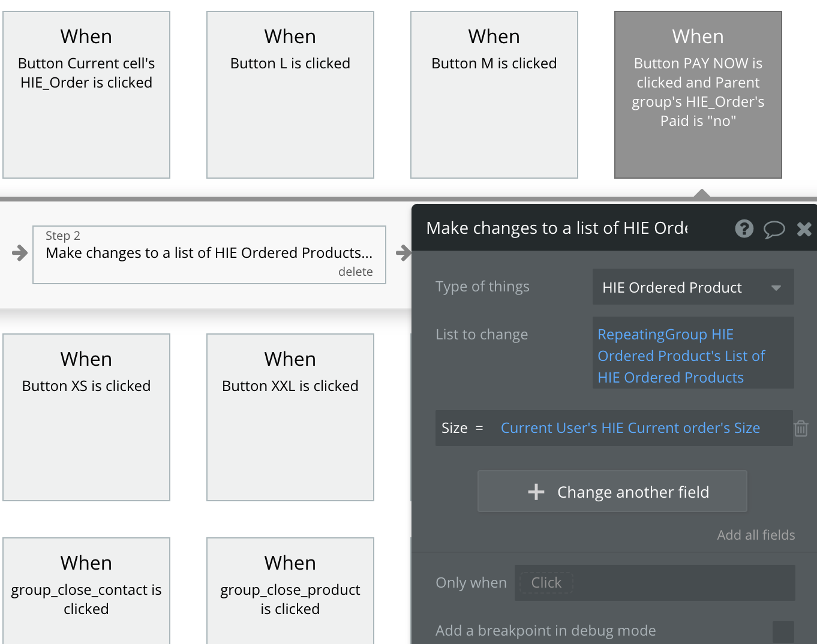Click the plus icon on Change another field

click(x=536, y=492)
